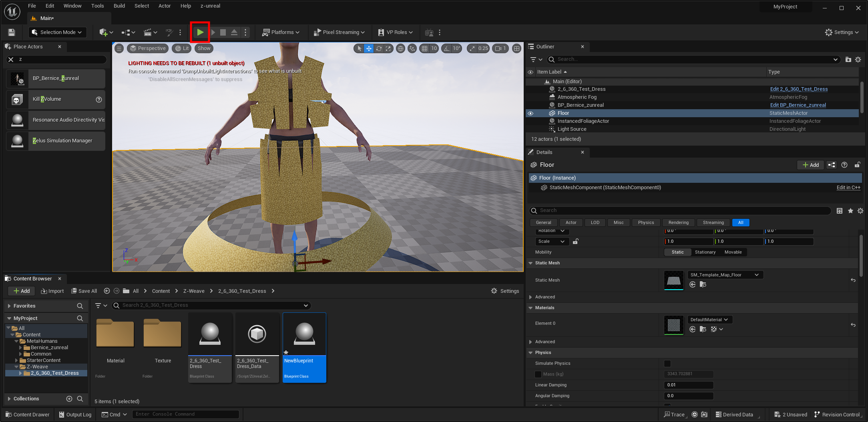Open the DefaultMaterial dropdown

point(709,320)
